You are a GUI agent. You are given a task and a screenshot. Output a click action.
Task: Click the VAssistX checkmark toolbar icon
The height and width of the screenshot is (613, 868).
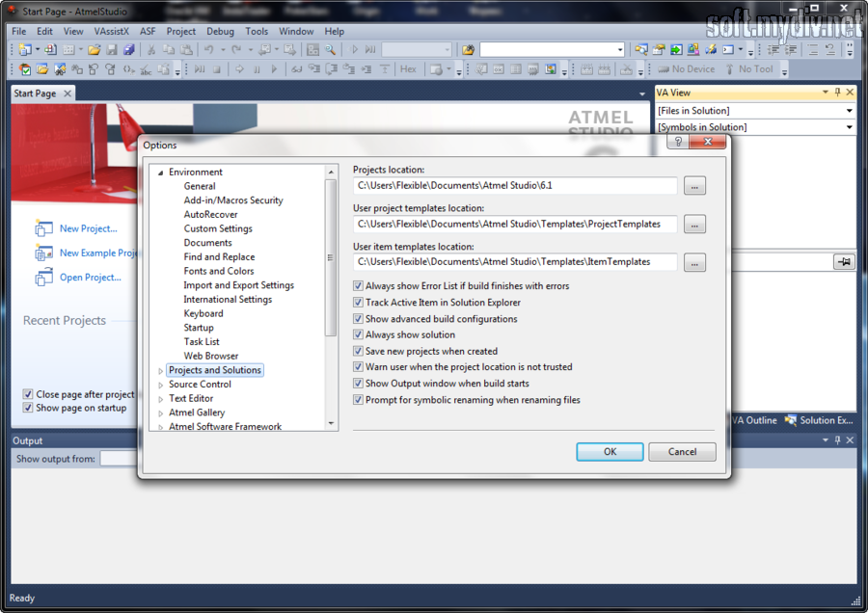(x=25, y=69)
